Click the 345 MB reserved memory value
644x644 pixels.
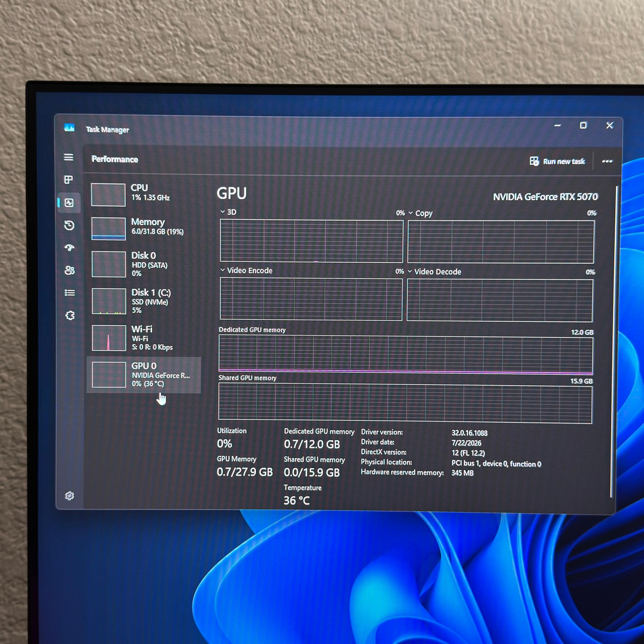click(x=462, y=473)
